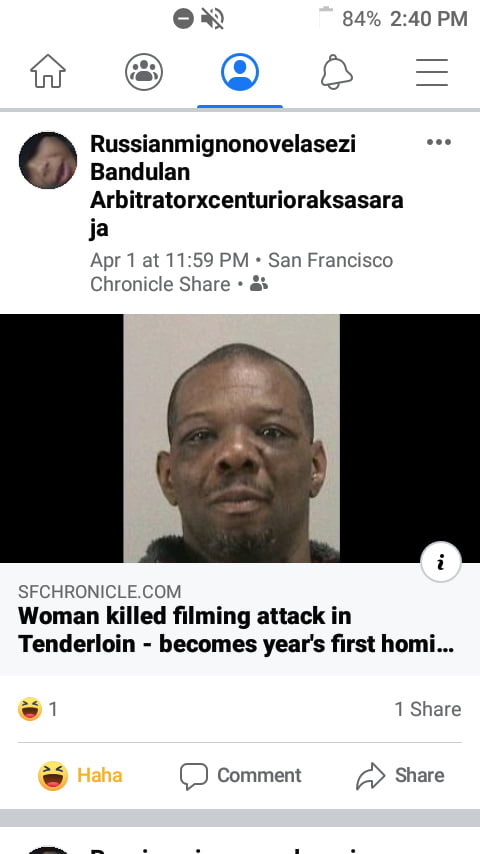The height and width of the screenshot is (854, 480).
Task: Toggle the Haha reaction button
Action: point(80,776)
